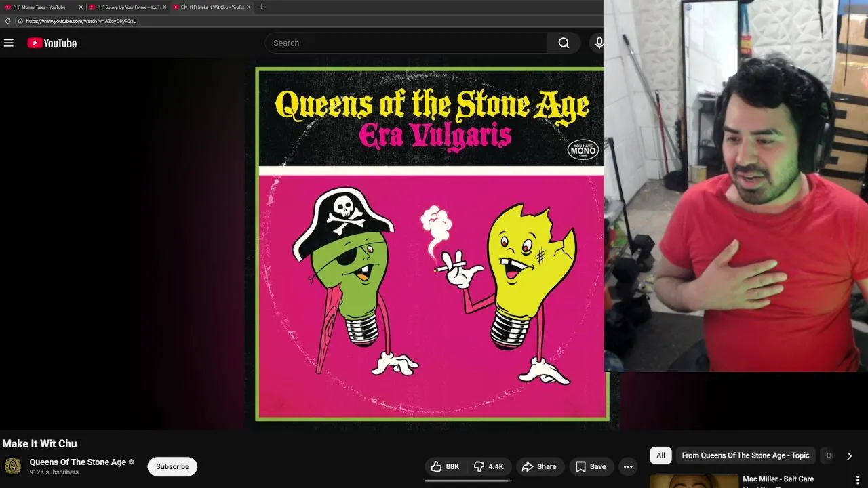
Task: Close the Suture Up Your Future tab
Action: [x=165, y=7]
